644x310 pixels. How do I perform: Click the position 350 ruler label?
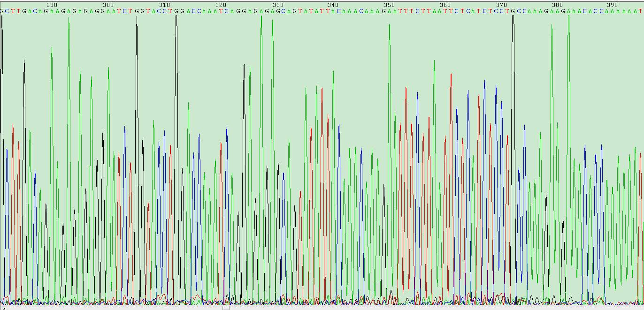(389, 5)
